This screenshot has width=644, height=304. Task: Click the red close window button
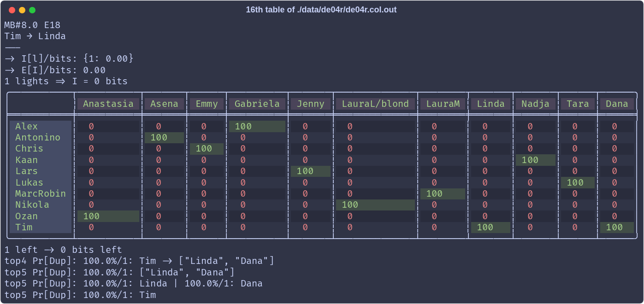(x=11, y=10)
